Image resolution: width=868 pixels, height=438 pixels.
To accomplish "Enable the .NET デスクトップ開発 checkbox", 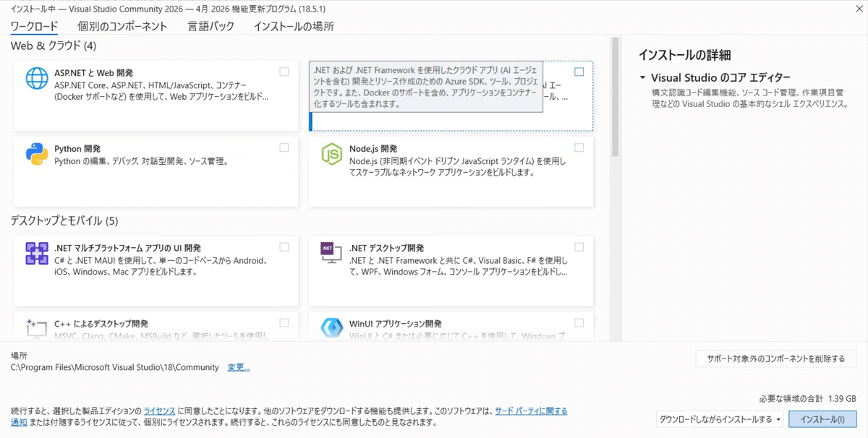I will (579, 247).
